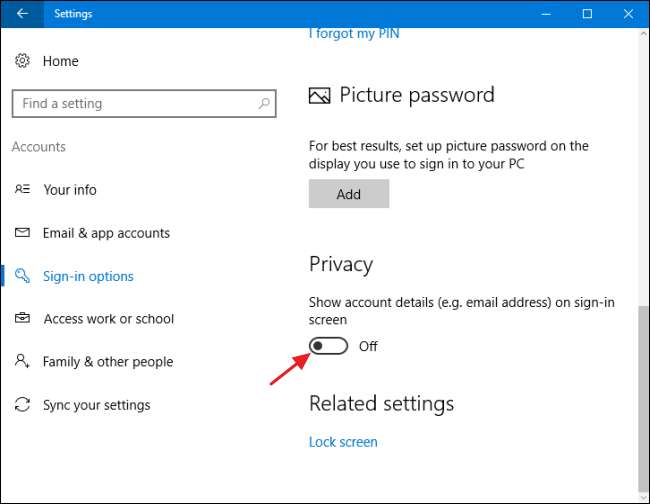Click the Your info person icon
Image resolution: width=650 pixels, height=504 pixels.
pos(22,189)
